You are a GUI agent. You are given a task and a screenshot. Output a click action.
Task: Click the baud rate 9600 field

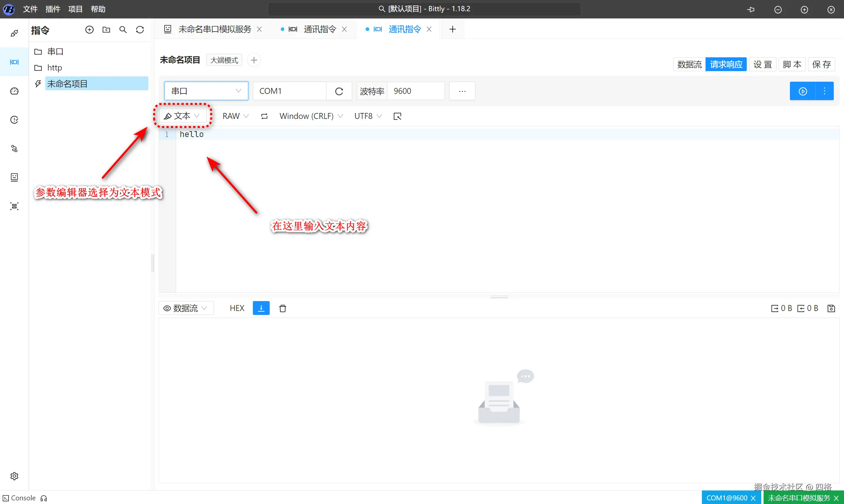click(x=415, y=91)
